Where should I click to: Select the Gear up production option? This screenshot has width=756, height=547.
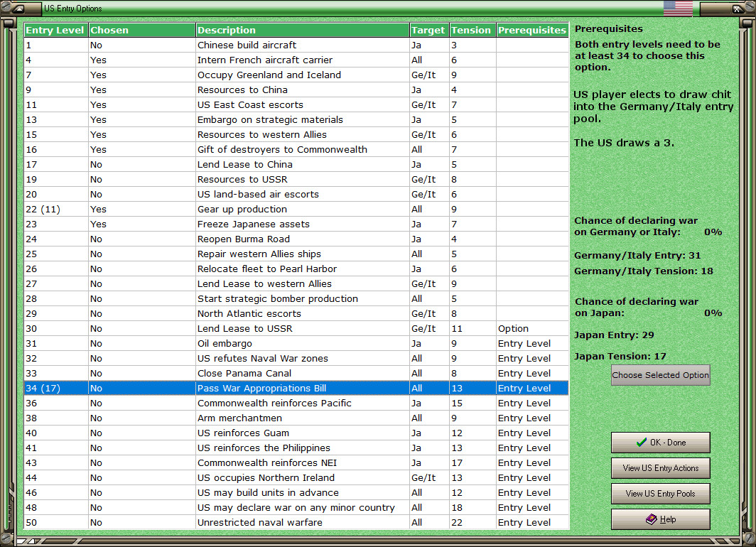pyautogui.click(x=296, y=209)
